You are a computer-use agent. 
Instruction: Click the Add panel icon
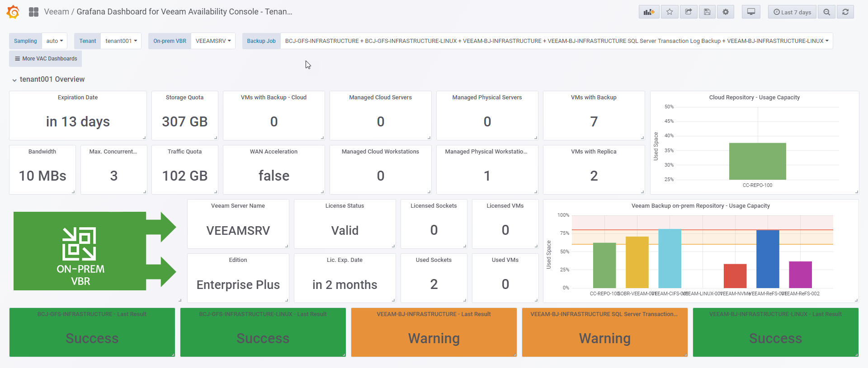click(649, 12)
